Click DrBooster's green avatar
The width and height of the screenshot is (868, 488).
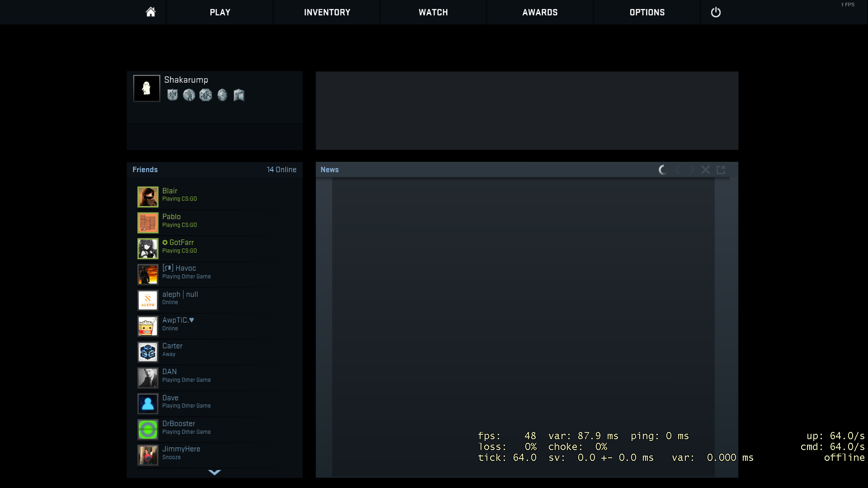coord(148,429)
